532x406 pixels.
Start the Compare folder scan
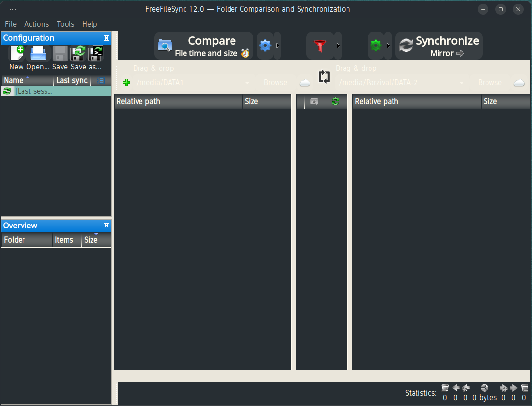pyautogui.click(x=204, y=46)
